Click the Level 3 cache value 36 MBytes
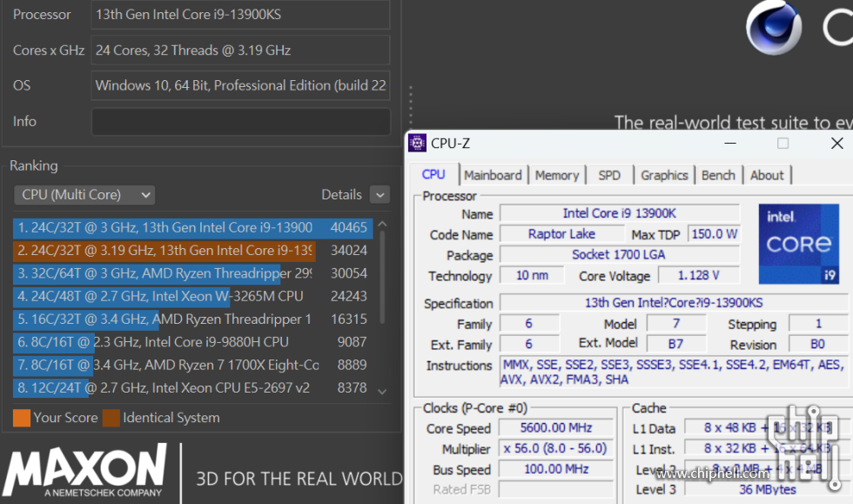853x504 pixels. click(x=767, y=489)
